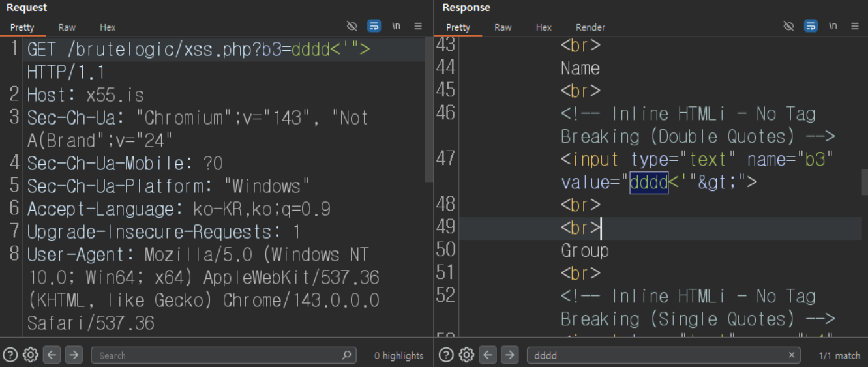Switch to the Response Render tab
This screenshot has width=868, height=367.
590,27
